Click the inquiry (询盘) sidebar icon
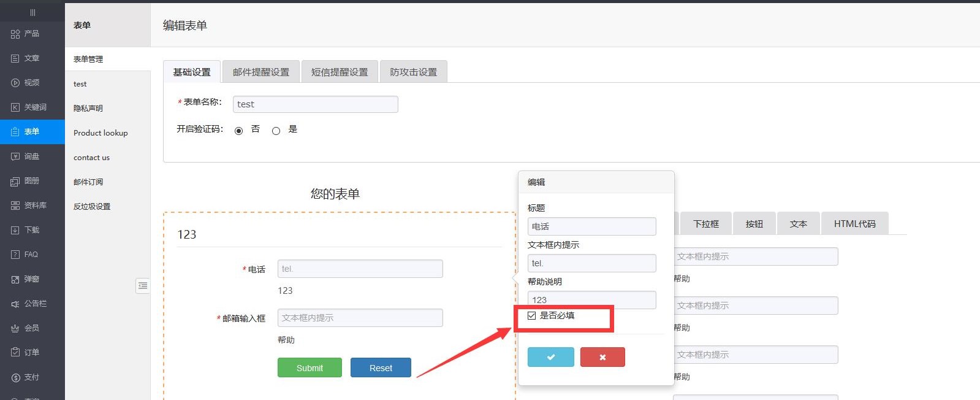This screenshot has width=980, height=400. (15, 156)
